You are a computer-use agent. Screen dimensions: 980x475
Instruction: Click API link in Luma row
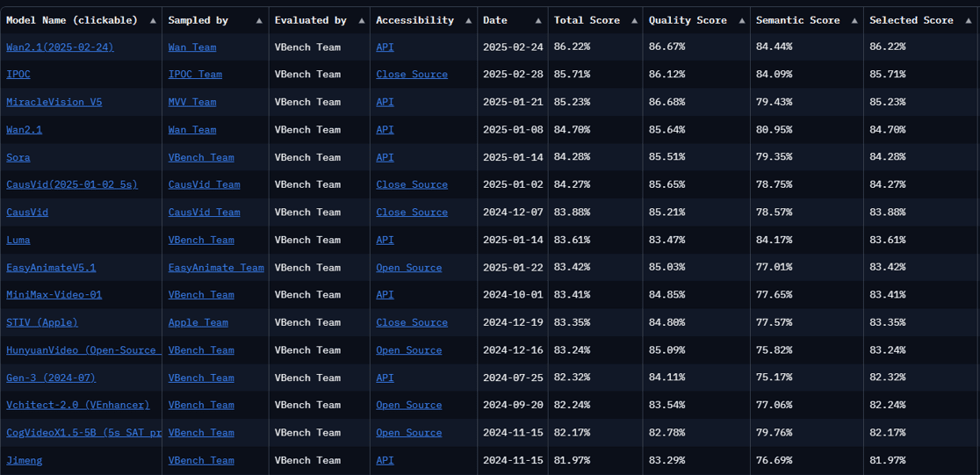(x=385, y=240)
